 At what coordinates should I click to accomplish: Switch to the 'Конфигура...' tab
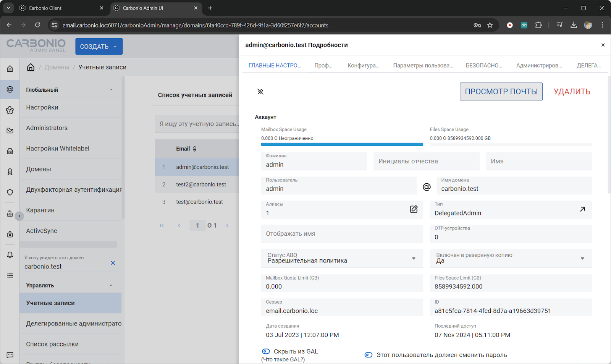click(x=364, y=65)
